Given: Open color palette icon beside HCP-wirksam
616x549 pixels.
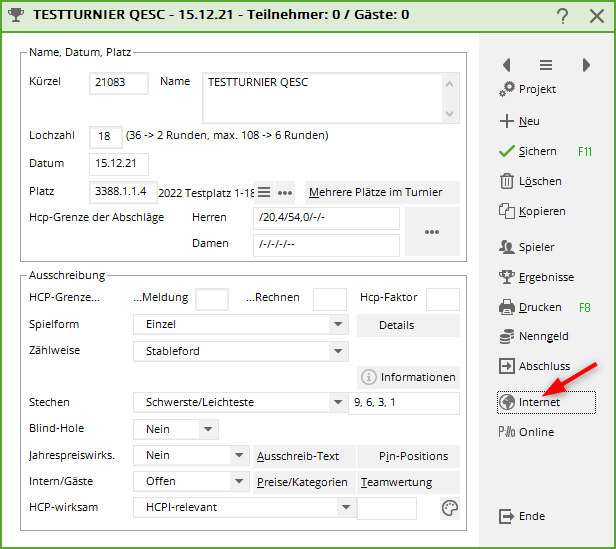Looking at the screenshot, I should click(449, 508).
